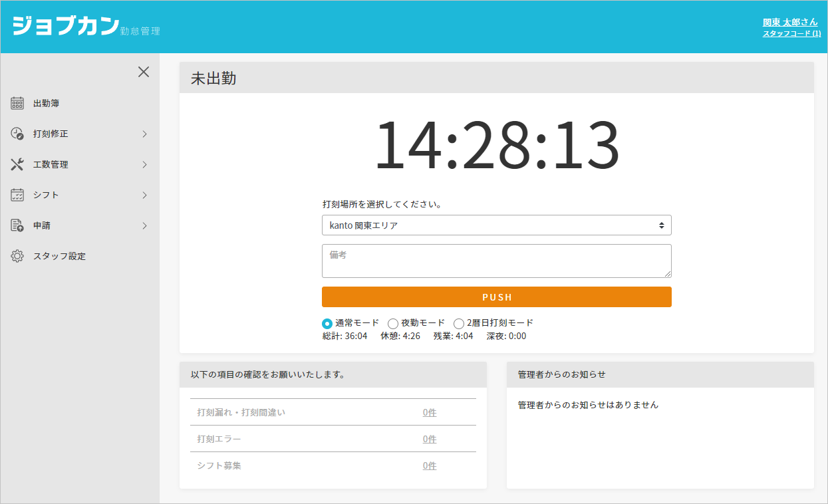Select the 通常モード radio button
This screenshot has height=504, width=828.
pyautogui.click(x=327, y=323)
